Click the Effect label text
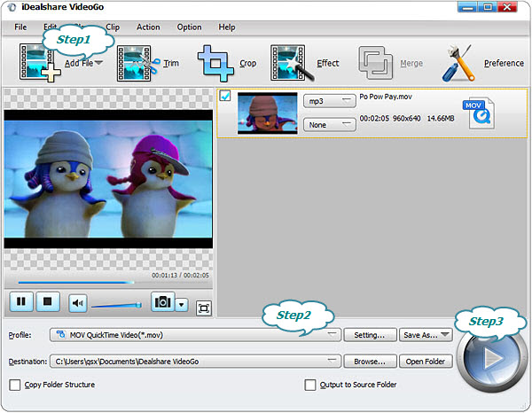 (328, 63)
